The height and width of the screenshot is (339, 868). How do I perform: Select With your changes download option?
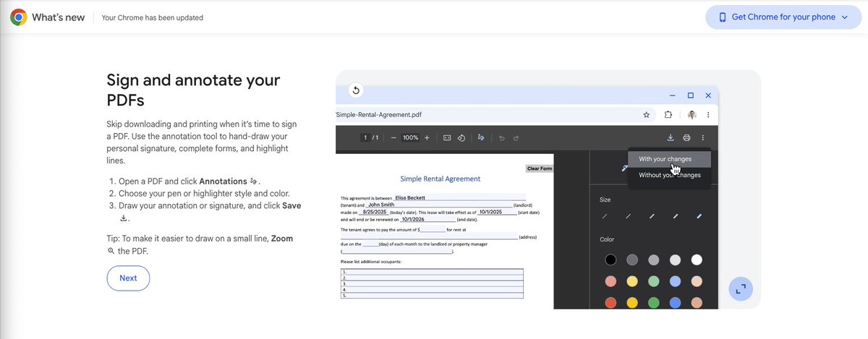669,159
